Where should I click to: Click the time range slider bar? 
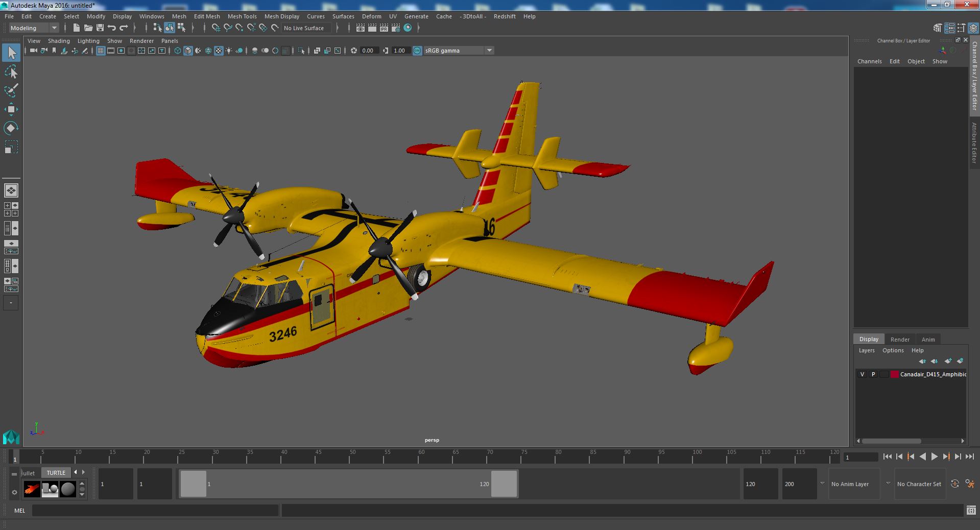[349, 484]
